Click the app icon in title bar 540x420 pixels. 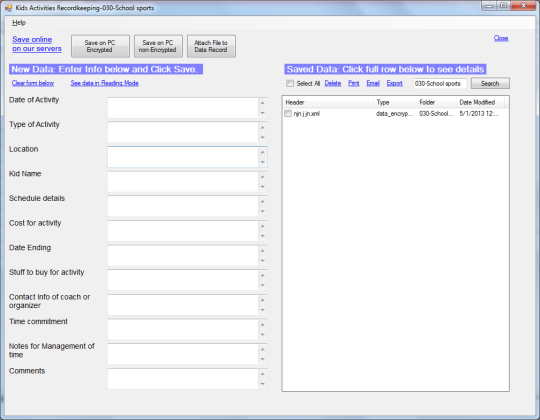click(x=8, y=8)
